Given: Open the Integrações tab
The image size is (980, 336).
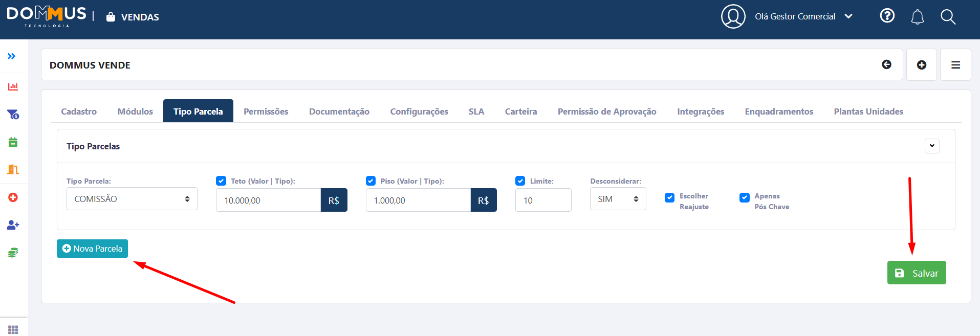Looking at the screenshot, I should click(x=700, y=111).
